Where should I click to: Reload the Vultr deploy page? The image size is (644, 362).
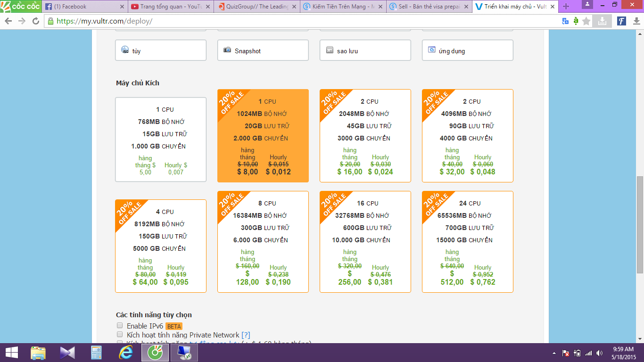pyautogui.click(x=36, y=21)
